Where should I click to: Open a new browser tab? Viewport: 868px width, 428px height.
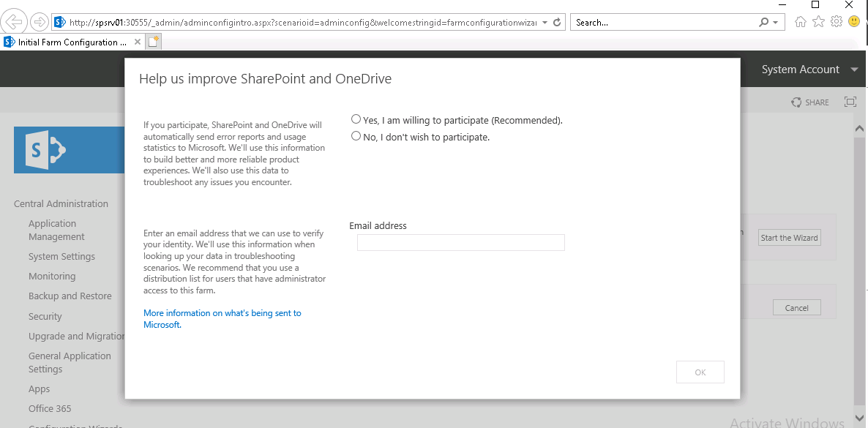pyautogui.click(x=153, y=42)
